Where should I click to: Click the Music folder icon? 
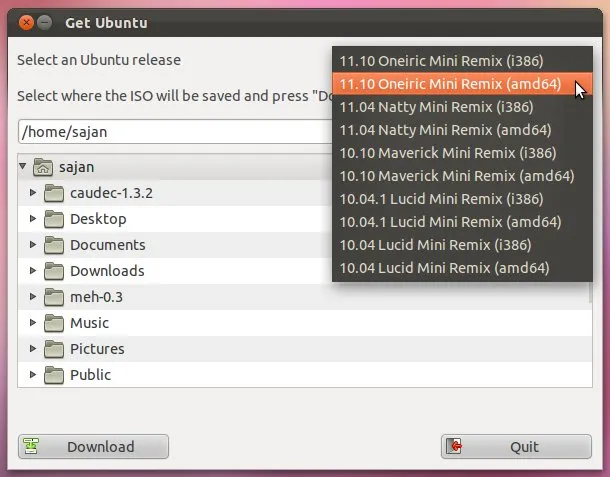tap(54, 323)
